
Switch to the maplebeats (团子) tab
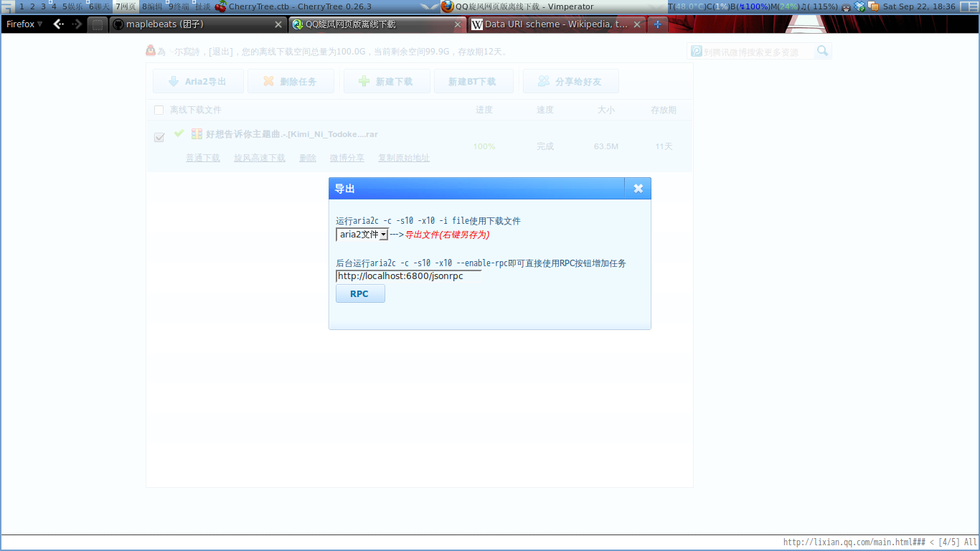[197, 24]
